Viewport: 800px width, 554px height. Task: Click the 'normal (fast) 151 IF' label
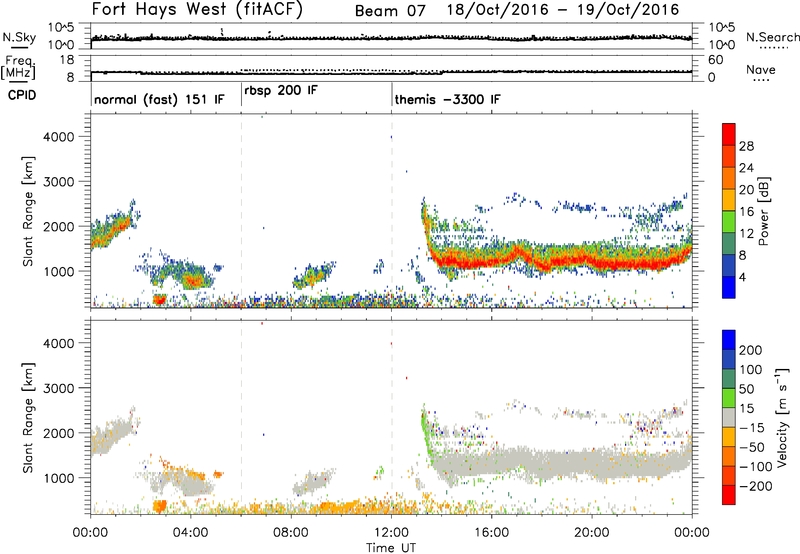pyautogui.click(x=159, y=99)
